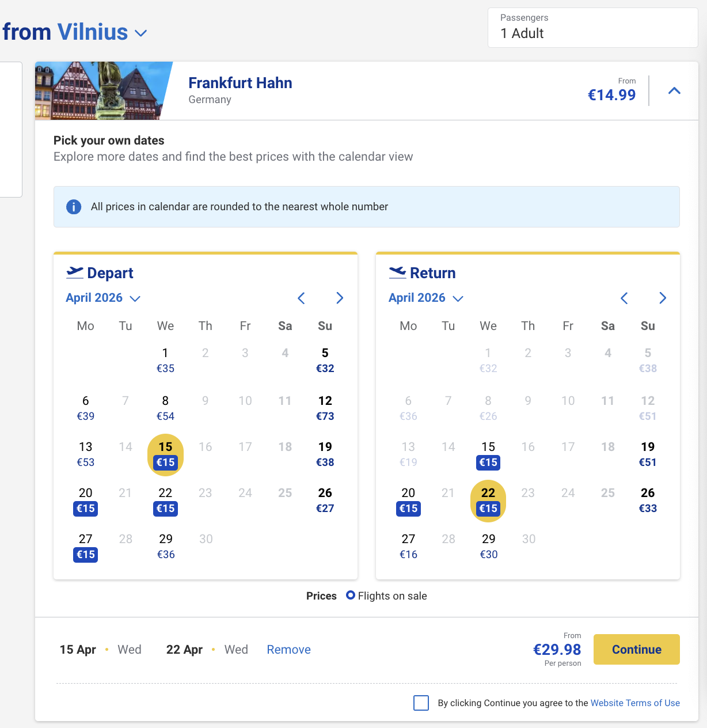The height and width of the screenshot is (728, 707).
Task: Click the Return airplane icon
Action: [397, 272]
